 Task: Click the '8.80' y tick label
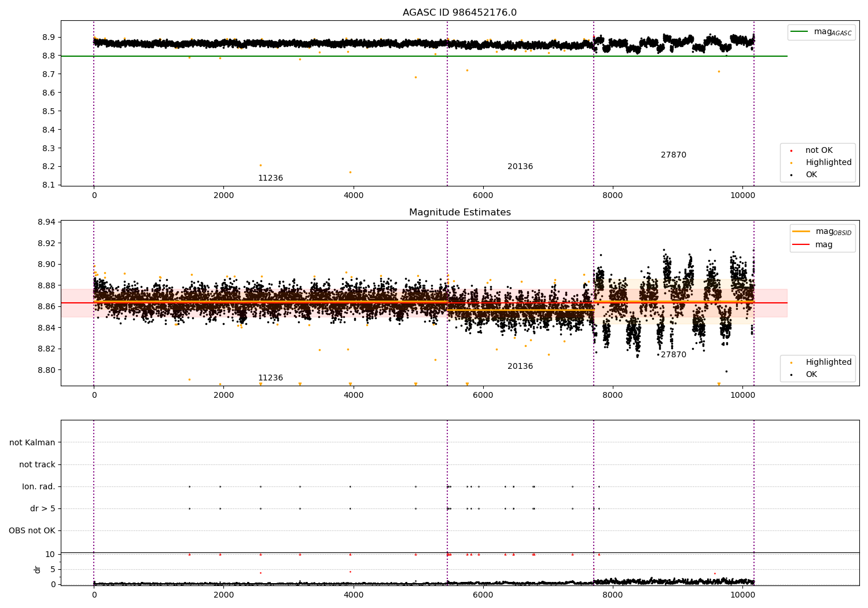point(46,370)
